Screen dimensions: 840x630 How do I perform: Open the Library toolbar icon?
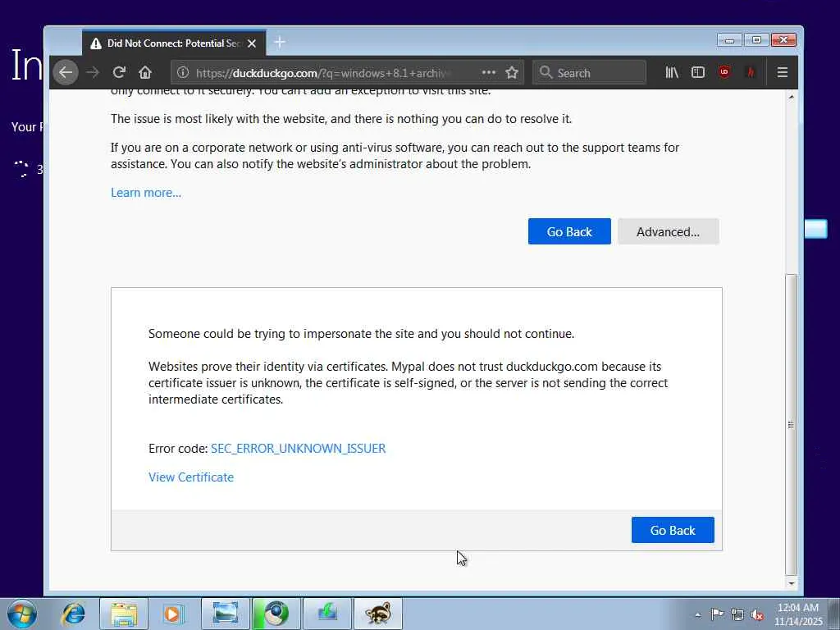point(672,72)
